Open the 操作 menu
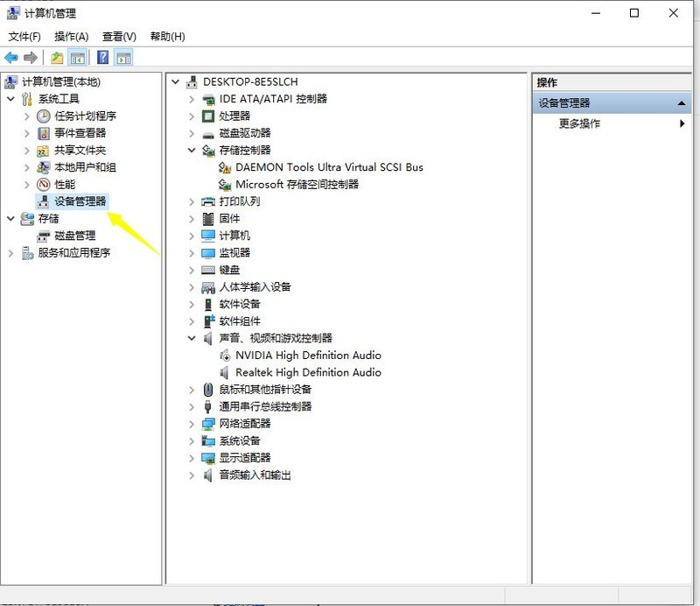 point(69,36)
